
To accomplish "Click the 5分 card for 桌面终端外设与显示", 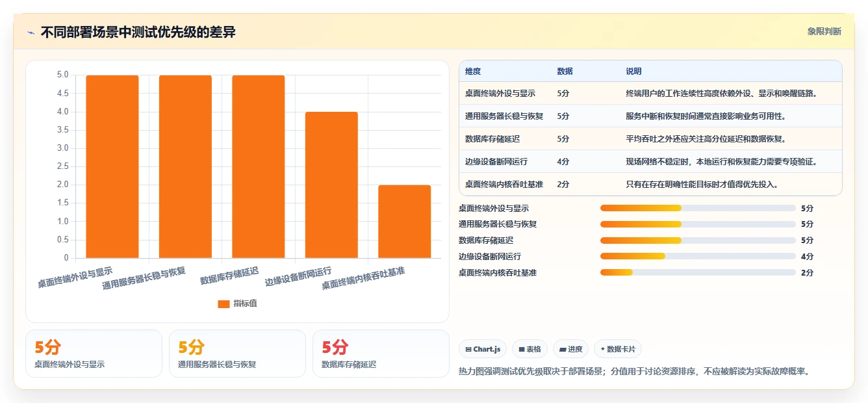I will tap(94, 354).
